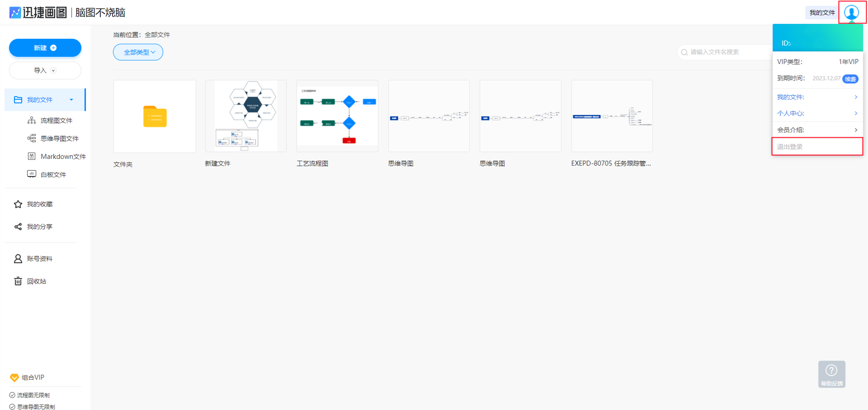Open Markdown文件 in the sidebar
This screenshot has height=410, width=868.
(63, 157)
